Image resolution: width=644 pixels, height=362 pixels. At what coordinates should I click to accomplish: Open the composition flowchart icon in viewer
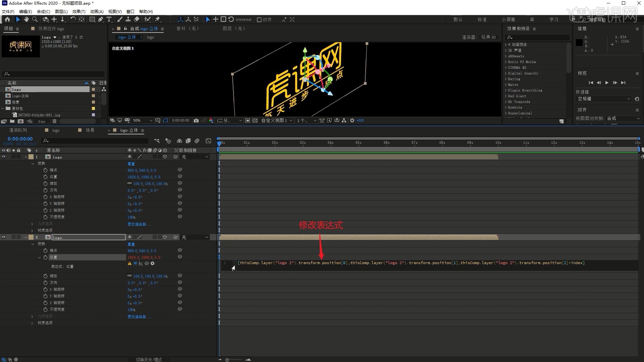pyautogui.click(x=344, y=120)
